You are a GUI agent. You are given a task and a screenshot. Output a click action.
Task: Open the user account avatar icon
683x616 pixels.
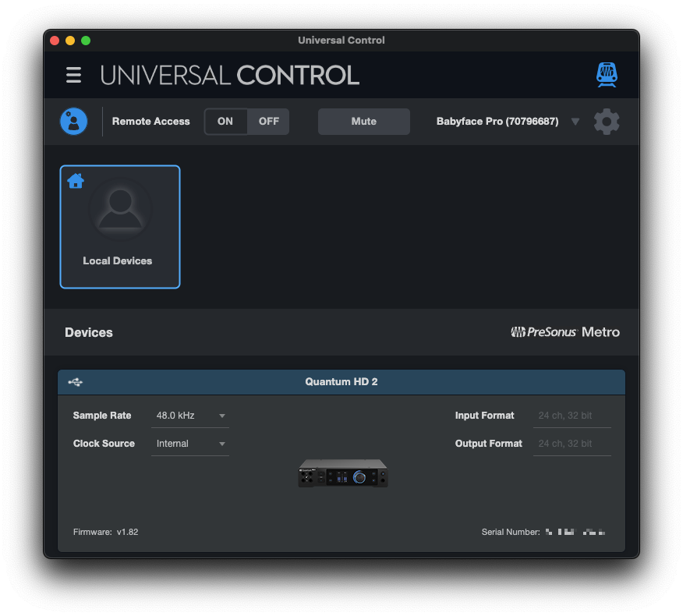[73, 121]
